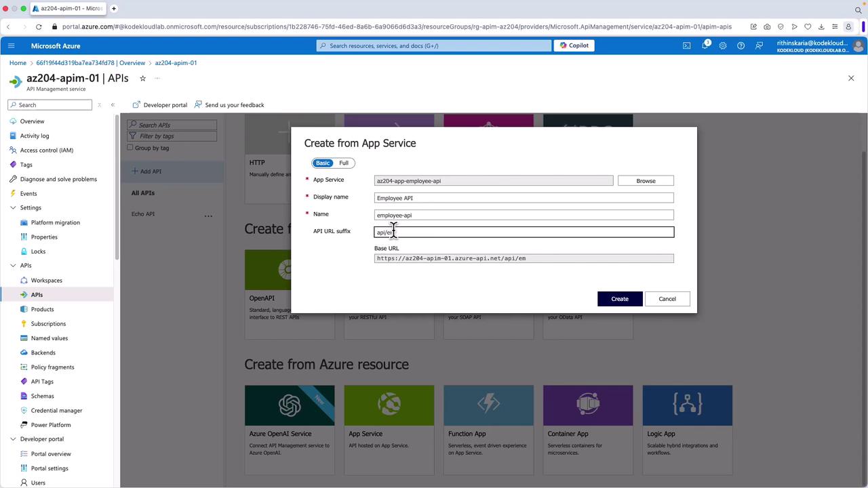The width and height of the screenshot is (868, 488).
Task: Collapse the Settings section in sidebar
Action: (13, 207)
